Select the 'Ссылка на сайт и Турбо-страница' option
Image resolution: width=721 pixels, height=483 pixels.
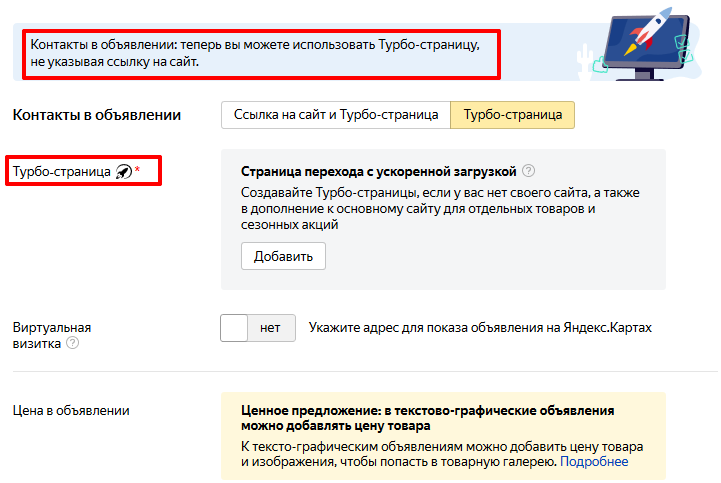coord(336,115)
